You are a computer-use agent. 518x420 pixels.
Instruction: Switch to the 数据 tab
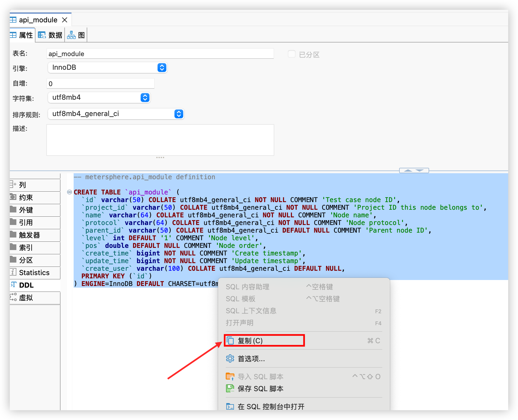coord(50,35)
